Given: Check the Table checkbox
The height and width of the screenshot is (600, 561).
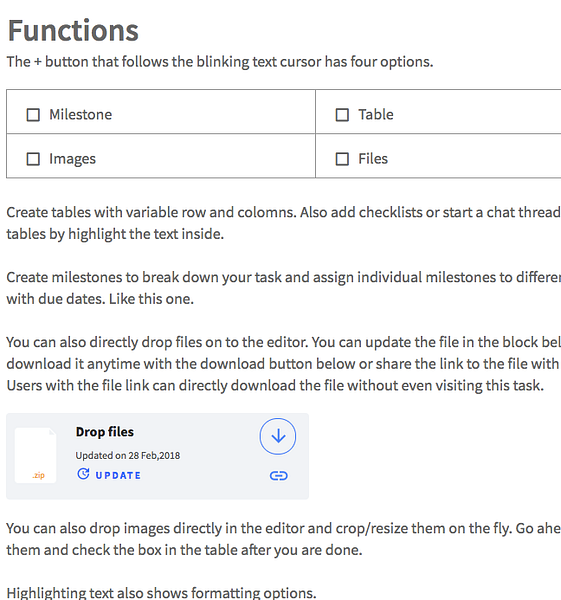Looking at the screenshot, I should click(342, 115).
